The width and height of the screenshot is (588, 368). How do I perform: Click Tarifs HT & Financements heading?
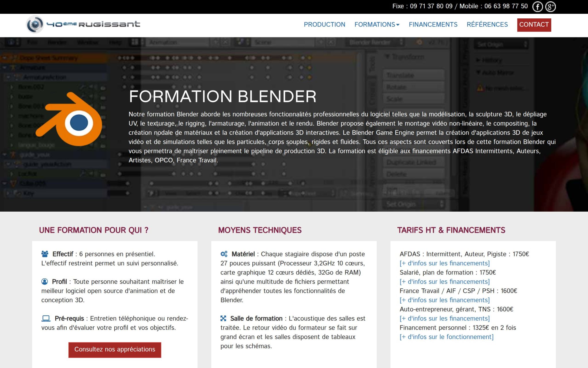(451, 230)
